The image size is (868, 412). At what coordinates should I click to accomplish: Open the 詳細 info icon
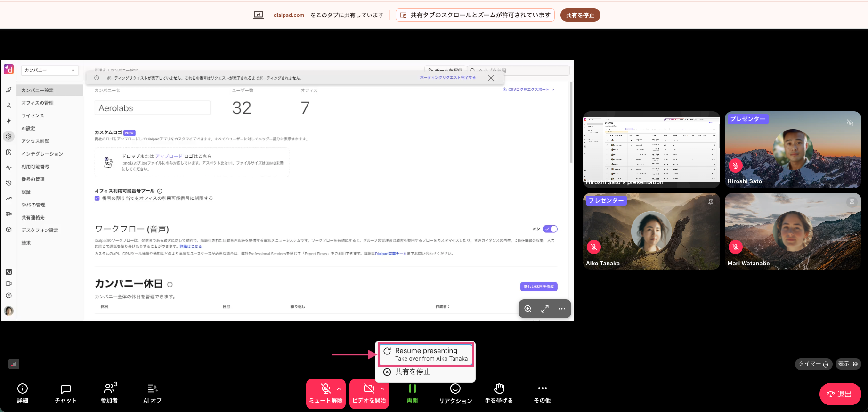pos(23,388)
